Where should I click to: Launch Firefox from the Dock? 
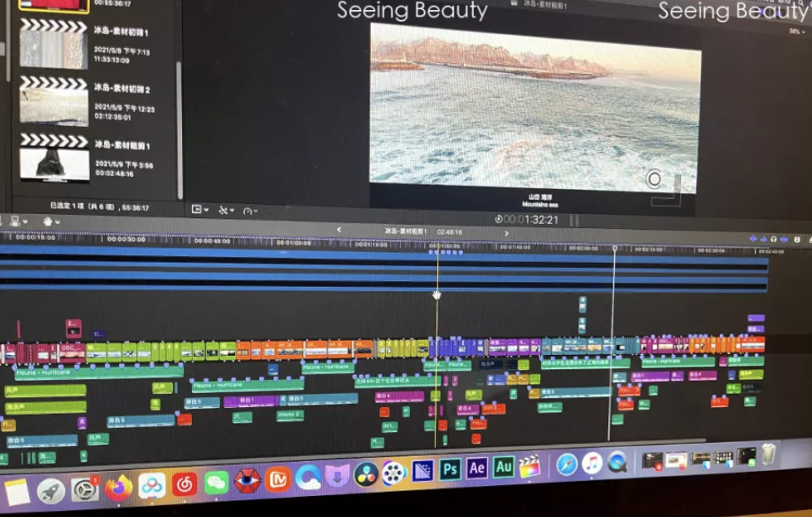pos(118,487)
